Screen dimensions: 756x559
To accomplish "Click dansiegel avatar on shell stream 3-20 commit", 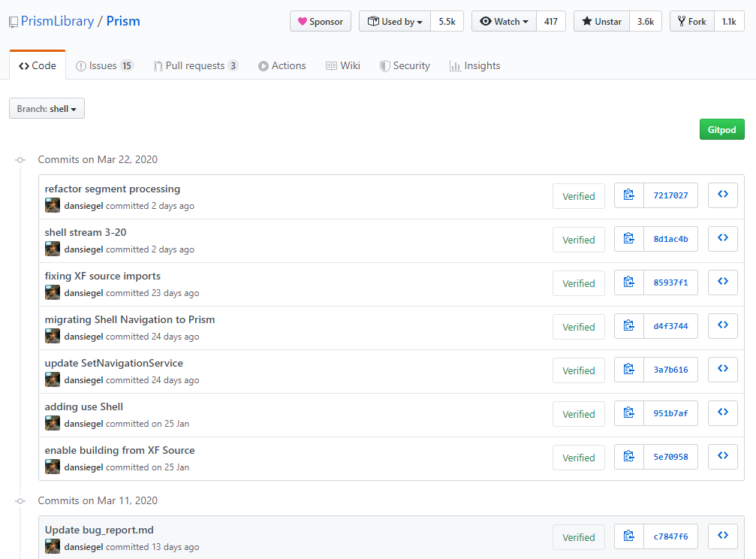I will tap(53, 249).
